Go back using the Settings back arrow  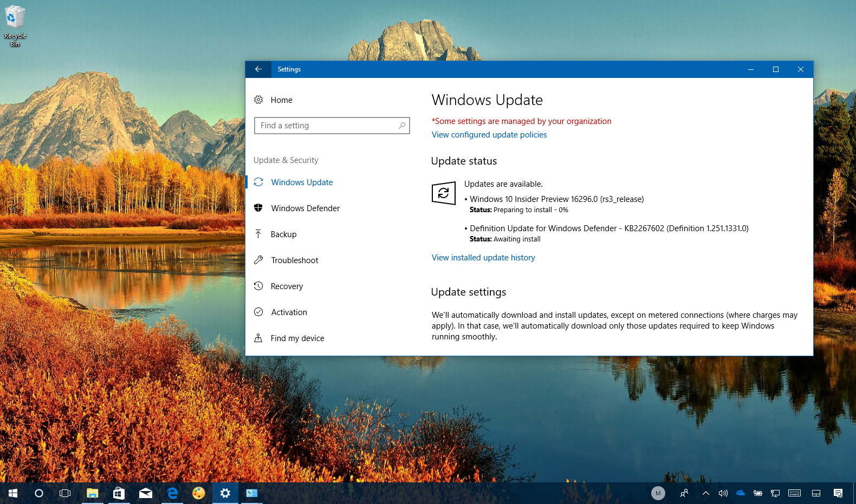click(258, 69)
